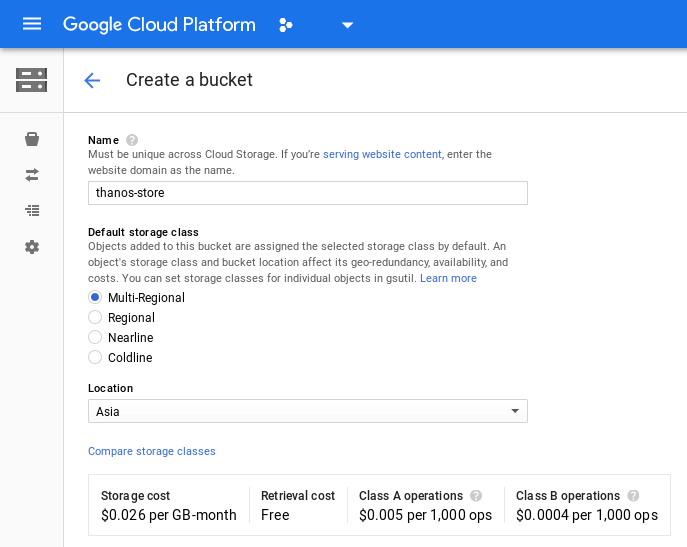Expand the project dropdown arrow in header
The image size is (687, 547).
pos(348,25)
